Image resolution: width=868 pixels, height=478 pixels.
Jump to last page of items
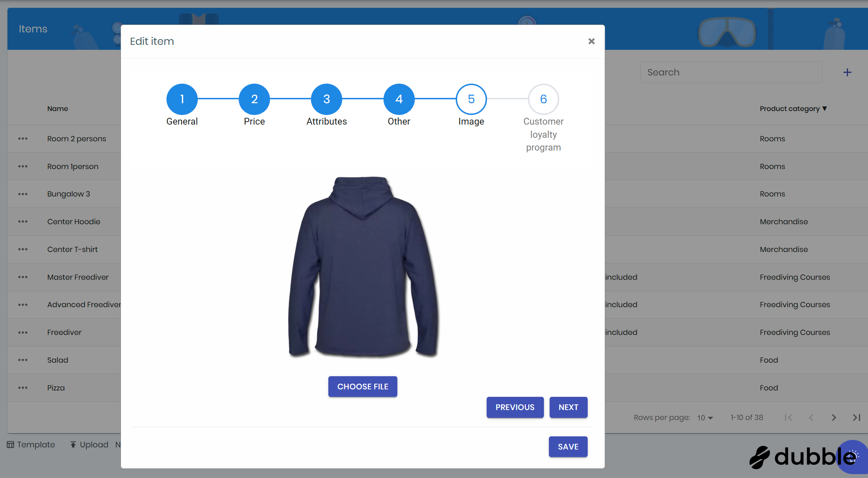[x=857, y=417]
